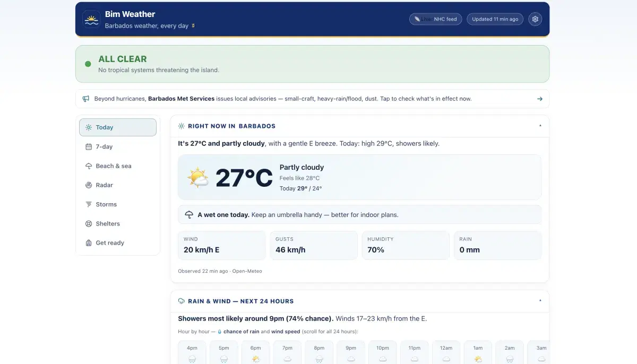Open the Storms tab
This screenshot has width=637, height=364.
pyautogui.click(x=118, y=204)
